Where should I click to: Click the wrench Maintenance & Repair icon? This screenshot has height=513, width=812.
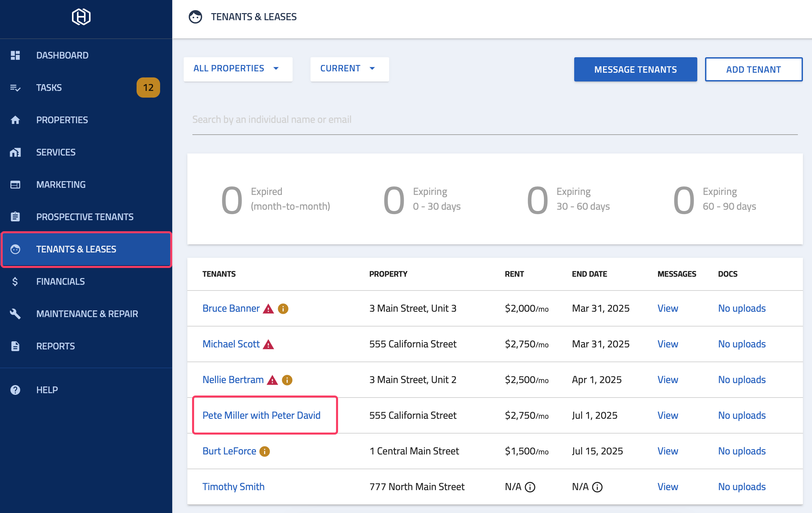pos(15,314)
